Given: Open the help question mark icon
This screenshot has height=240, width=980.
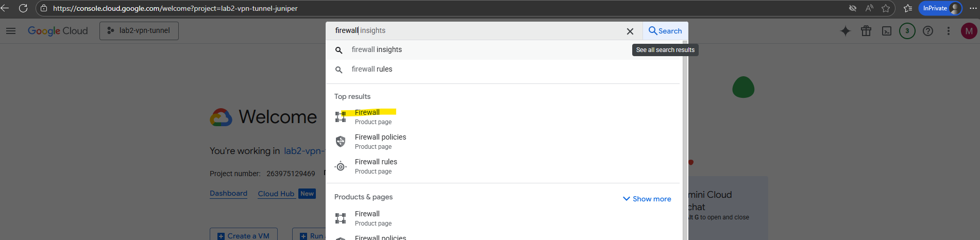Looking at the screenshot, I should pyautogui.click(x=928, y=31).
